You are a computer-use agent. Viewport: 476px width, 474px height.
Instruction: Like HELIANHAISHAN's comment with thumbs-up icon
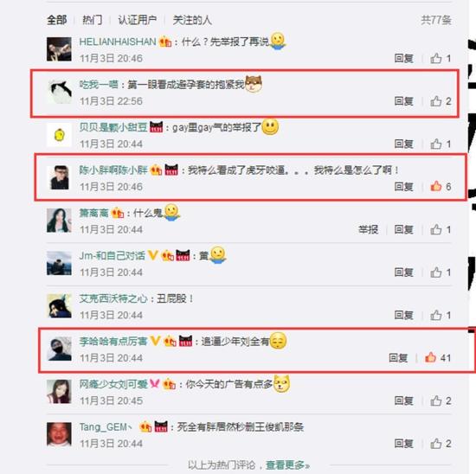point(436,58)
